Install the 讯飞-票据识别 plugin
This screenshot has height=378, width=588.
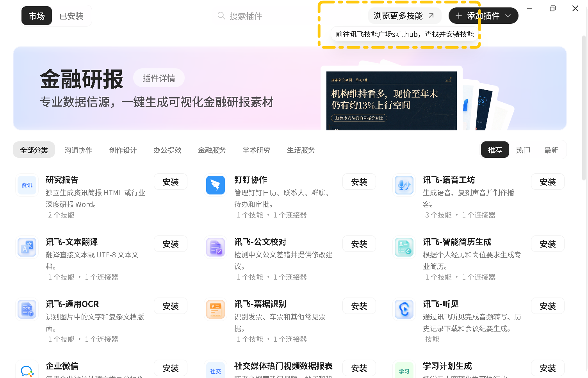[x=359, y=306]
